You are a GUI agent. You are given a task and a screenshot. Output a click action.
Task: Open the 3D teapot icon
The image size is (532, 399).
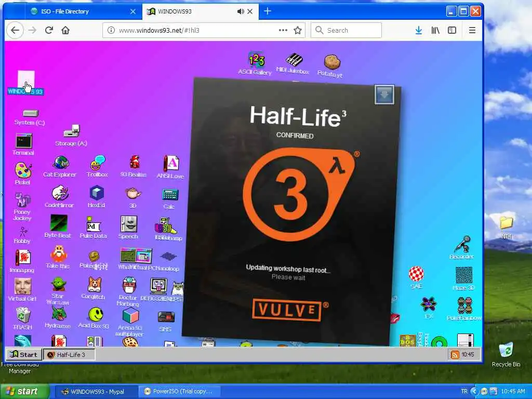[x=133, y=197]
